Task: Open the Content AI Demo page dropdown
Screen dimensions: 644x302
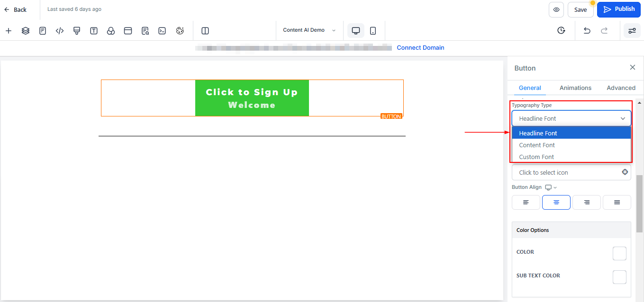Action: [309, 30]
